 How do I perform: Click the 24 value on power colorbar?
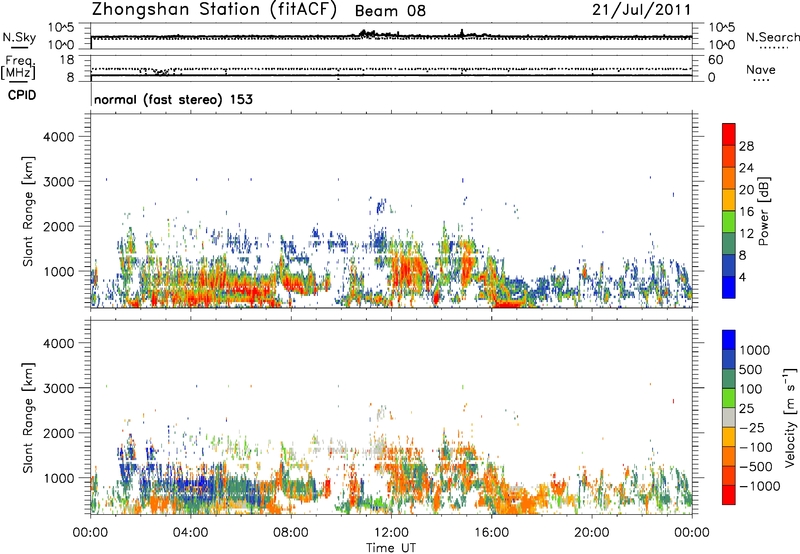746,168
